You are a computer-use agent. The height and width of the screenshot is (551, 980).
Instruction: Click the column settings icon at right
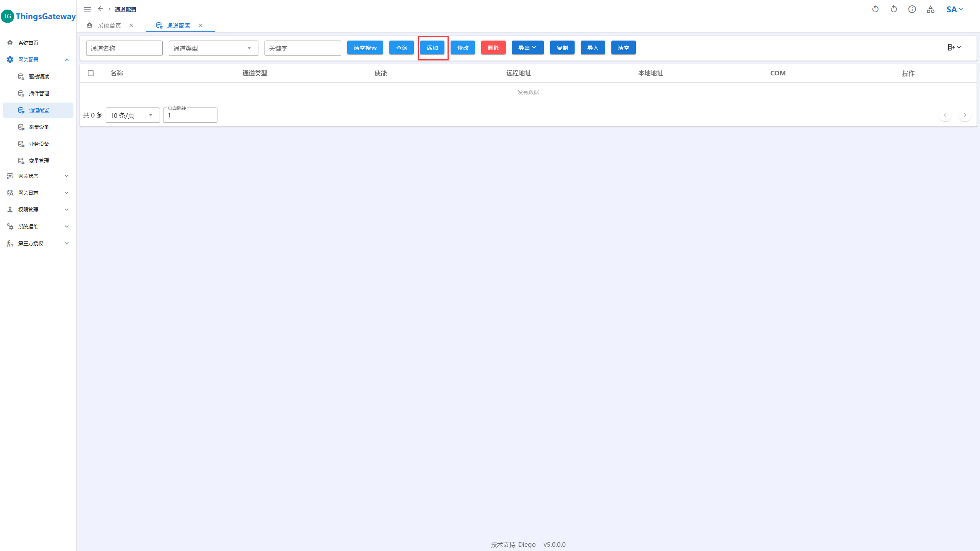[954, 47]
